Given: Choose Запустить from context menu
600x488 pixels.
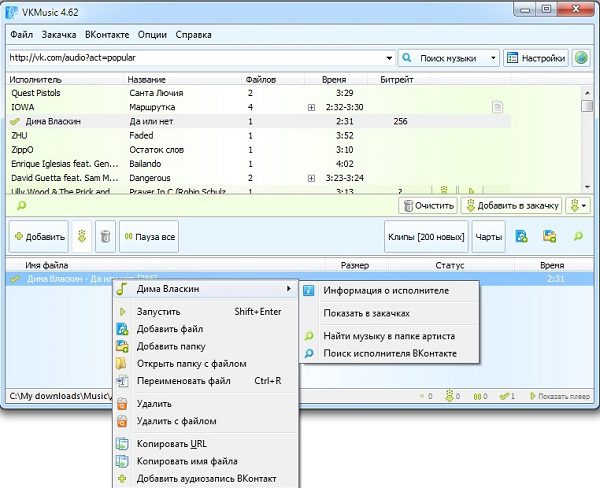Looking at the screenshot, I should pos(206,312).
